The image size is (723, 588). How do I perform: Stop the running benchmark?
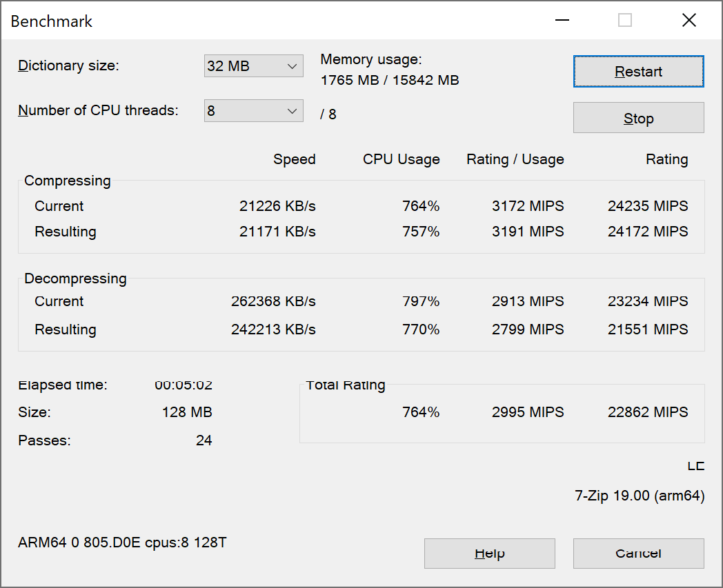(x=638, y=118)
